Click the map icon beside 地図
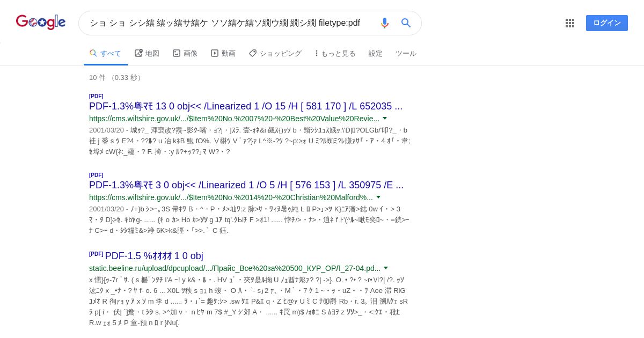This screenshot has height=338, width=644. [138, 53]
